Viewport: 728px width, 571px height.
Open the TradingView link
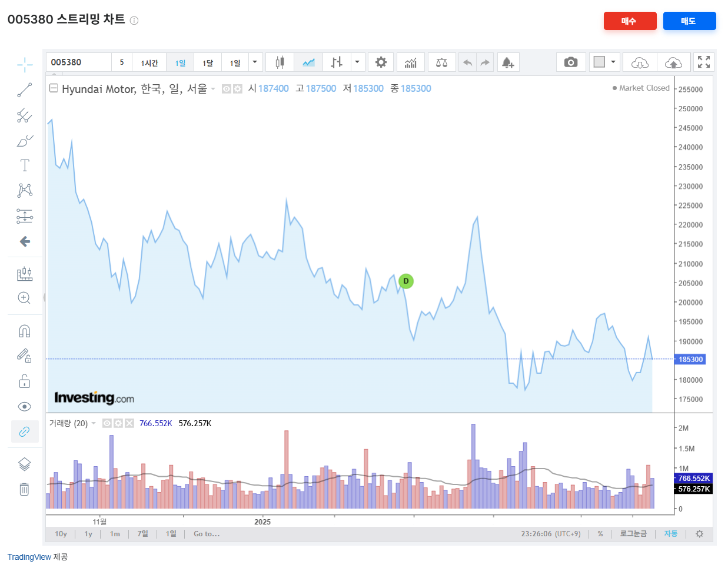pyautogui.click(x=29, y=557)
